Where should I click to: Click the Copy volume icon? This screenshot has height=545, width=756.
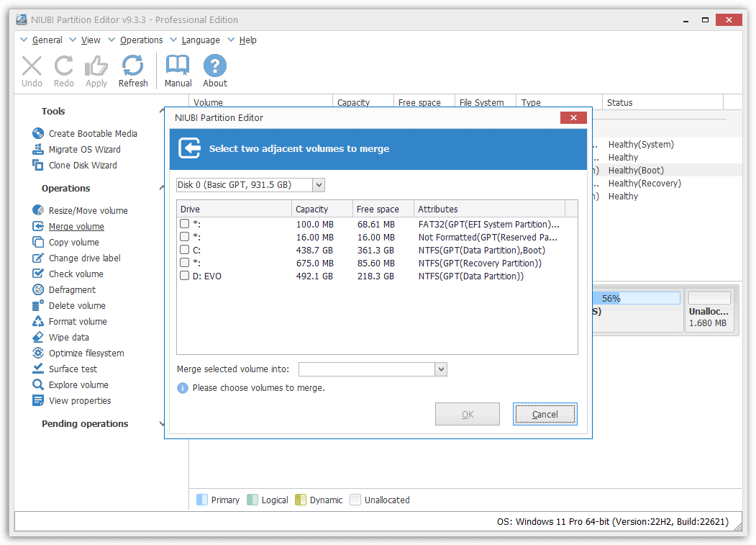click(x=38, y=242)
